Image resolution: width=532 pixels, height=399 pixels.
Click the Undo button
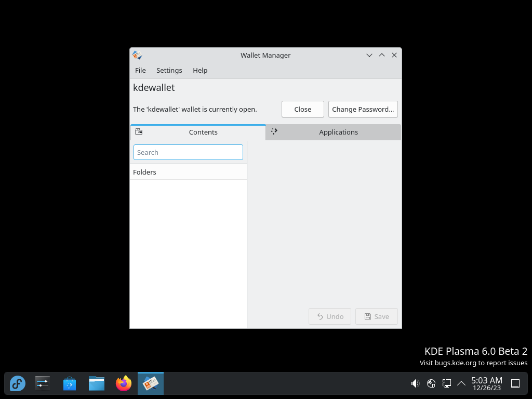pos(330,316)
